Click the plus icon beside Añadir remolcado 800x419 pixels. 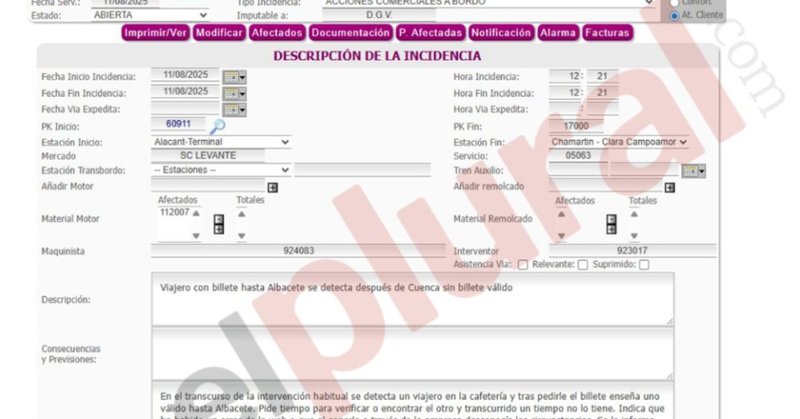pos(670,188)
